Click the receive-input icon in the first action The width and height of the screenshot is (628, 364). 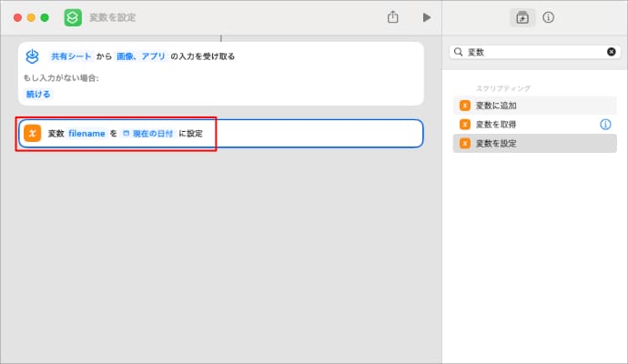click(x=33, y=56)
